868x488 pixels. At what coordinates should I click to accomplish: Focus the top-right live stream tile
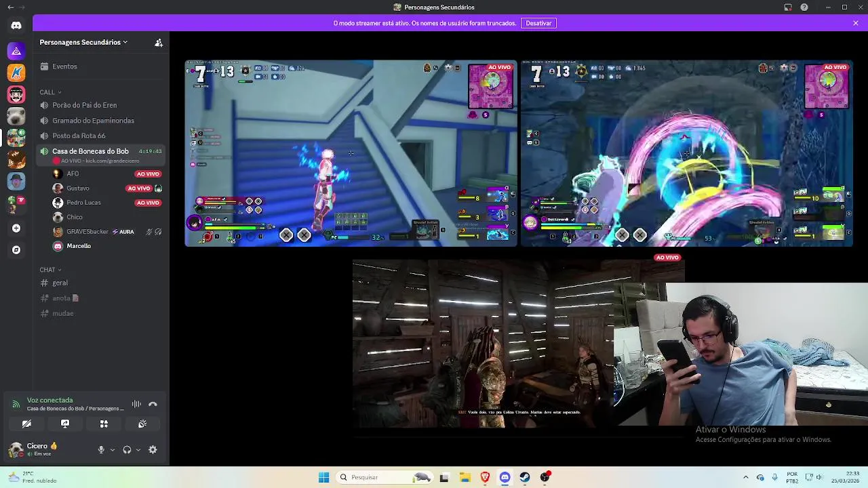[x=687, y=153]
